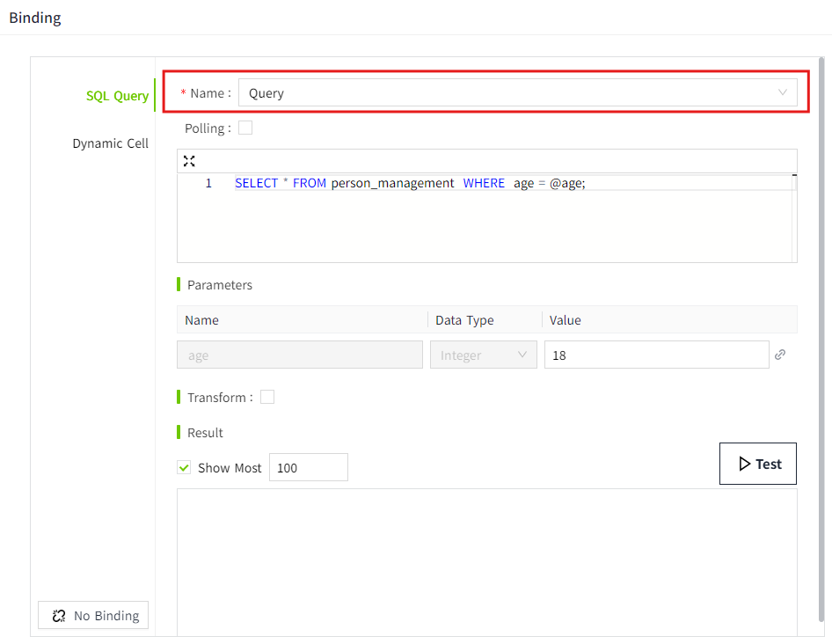
Task: Switch to the SQL Query tab
Action: pos(117,96)
